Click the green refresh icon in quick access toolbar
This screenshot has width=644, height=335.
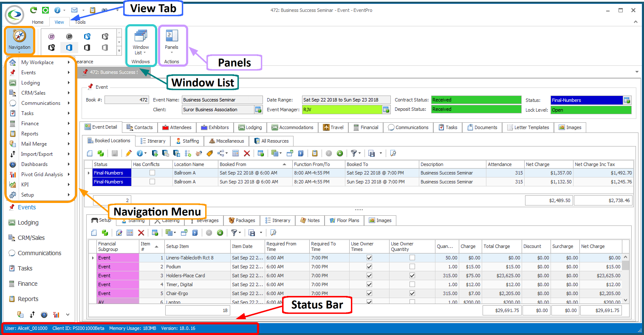[x=33, y=10]
